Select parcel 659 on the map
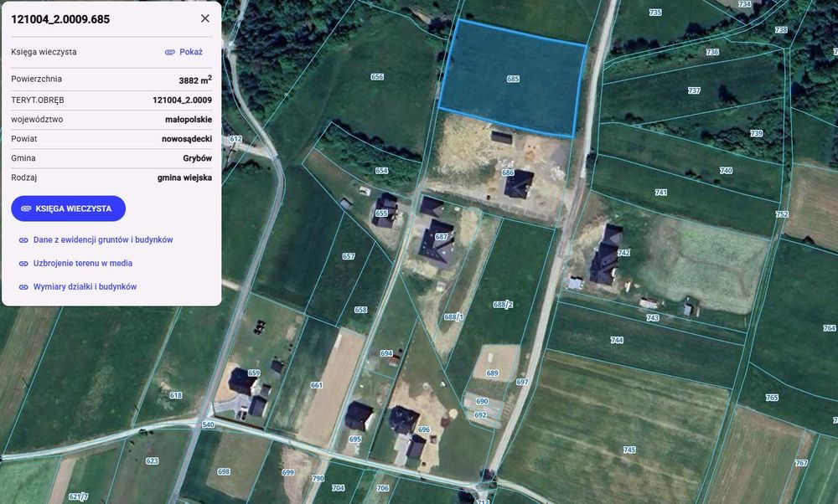The height and width of the screenshot is (504, 838). (x=254, y=373)
